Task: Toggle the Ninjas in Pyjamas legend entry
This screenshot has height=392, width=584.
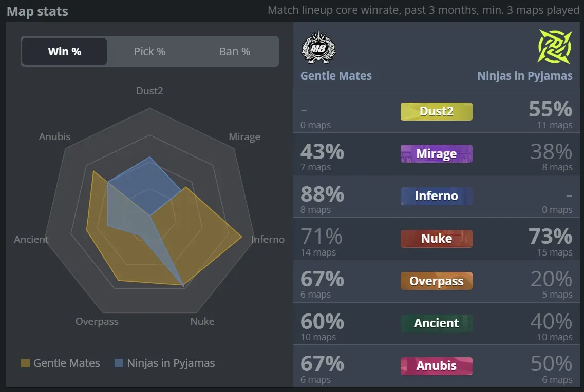Action: tap(169, 363)
